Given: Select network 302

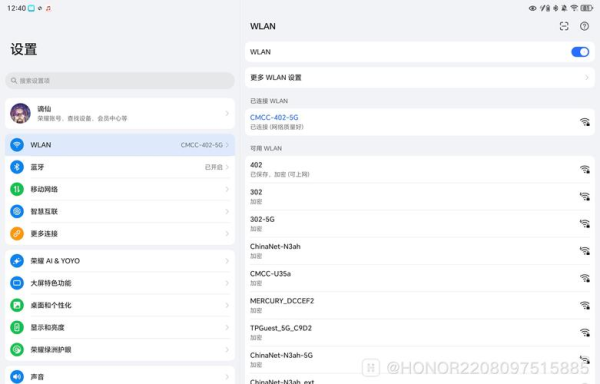Looking at the screenshot, I should pyautogui.click(x=420, y=197).
